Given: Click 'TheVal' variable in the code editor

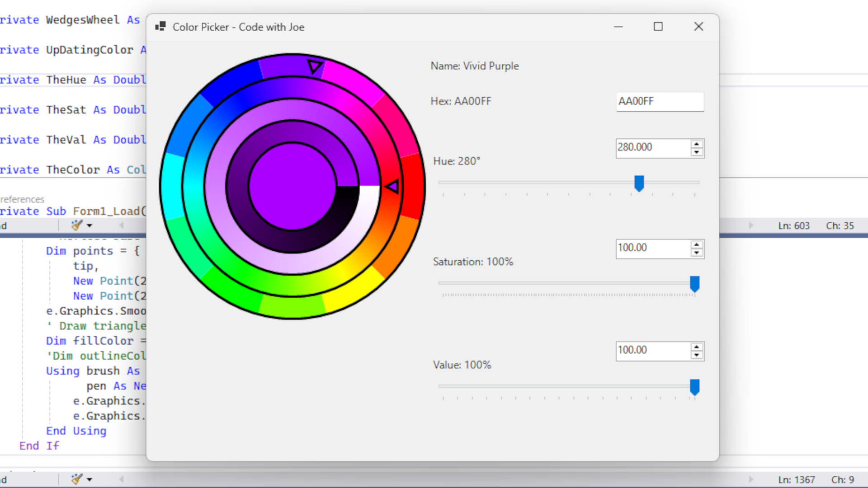Looking at the screenshot, I should pyautogui.click(x=66, y=140).
